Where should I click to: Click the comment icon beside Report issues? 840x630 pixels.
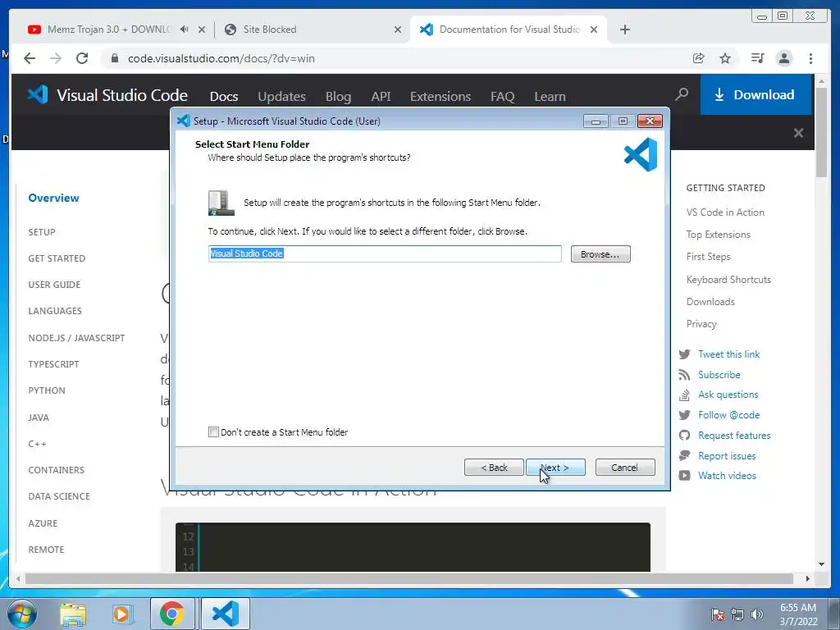[x=684, y=455]
